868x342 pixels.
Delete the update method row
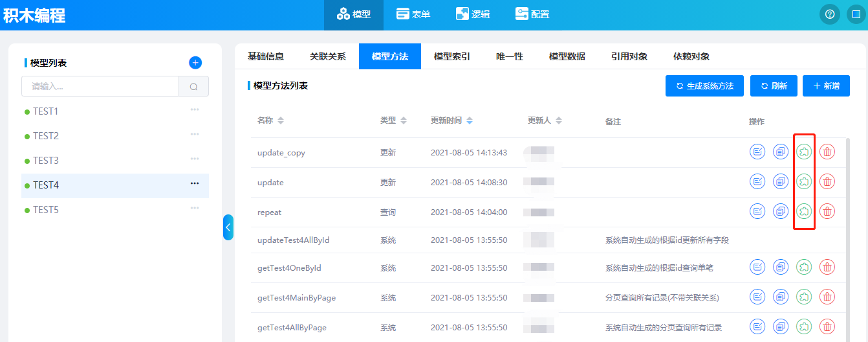point(827,181)
